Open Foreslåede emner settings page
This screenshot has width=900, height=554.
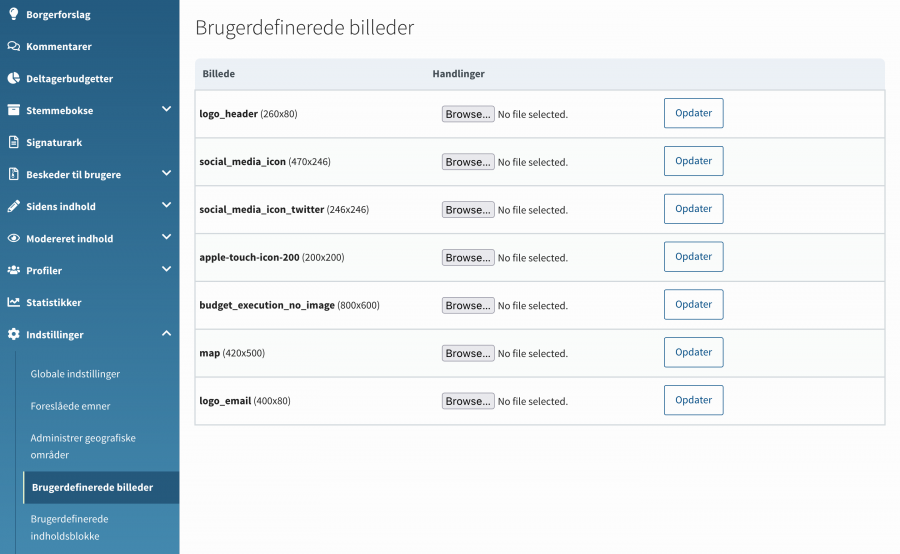click(x=70, y=406)
